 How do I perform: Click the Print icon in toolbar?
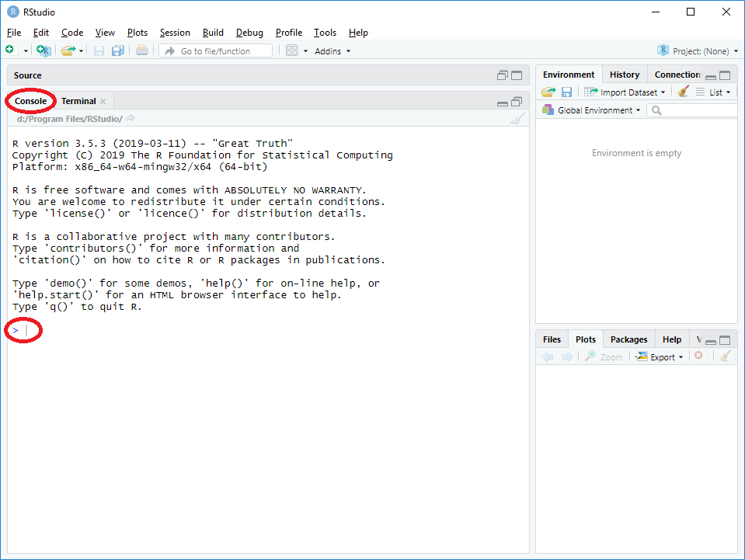(141, 50)
